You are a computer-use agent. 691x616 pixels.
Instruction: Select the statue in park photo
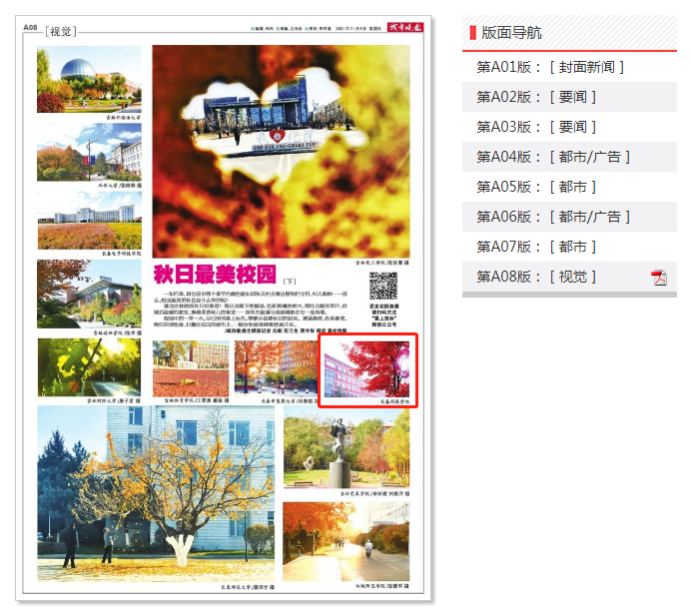(345, 448)
